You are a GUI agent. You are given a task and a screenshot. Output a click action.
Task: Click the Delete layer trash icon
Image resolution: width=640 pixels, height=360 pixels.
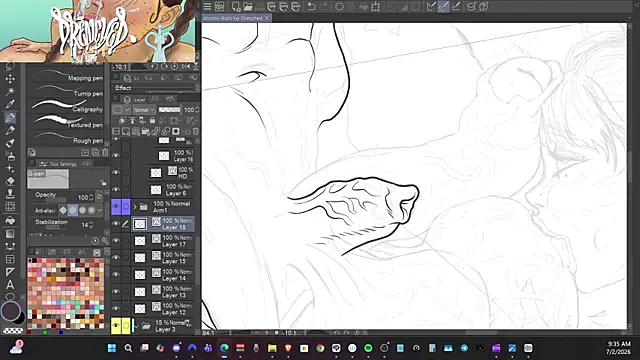click(x=196, y=131)
